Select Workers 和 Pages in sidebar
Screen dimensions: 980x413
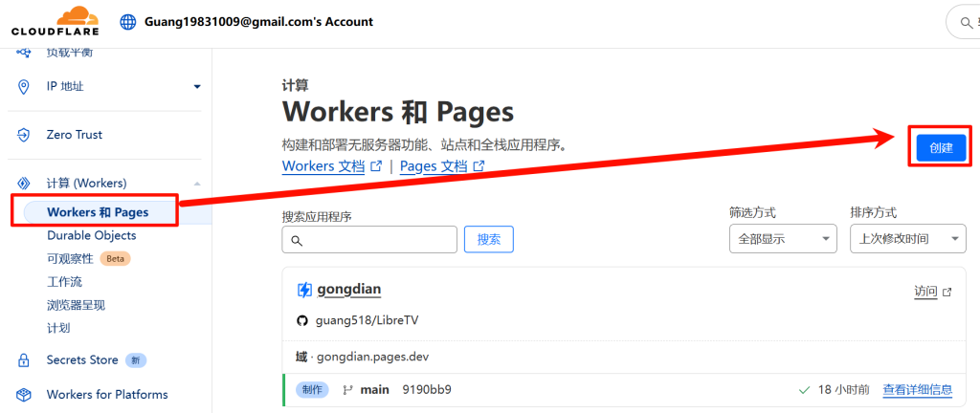coord(98,212)
